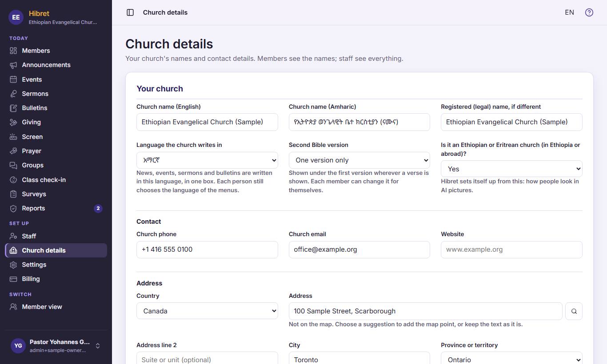Click the Reports badge showing 2
607x364 pixels.
click(x=98, y=208)
